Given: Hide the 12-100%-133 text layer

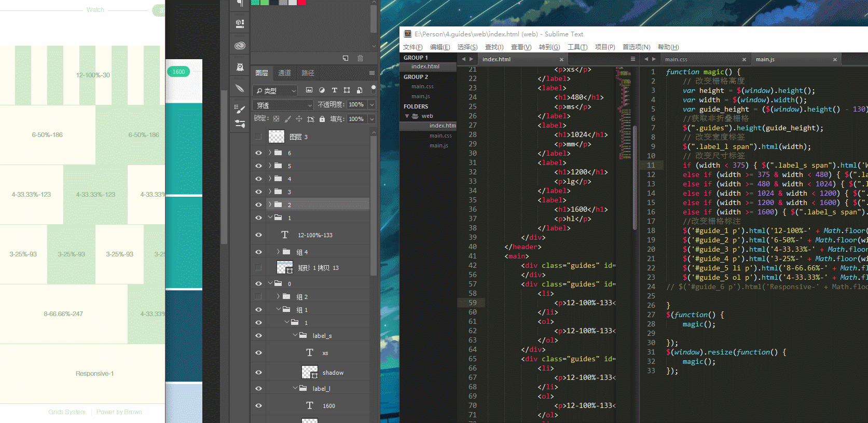Looking at the screenshot, I should (258, 235).
